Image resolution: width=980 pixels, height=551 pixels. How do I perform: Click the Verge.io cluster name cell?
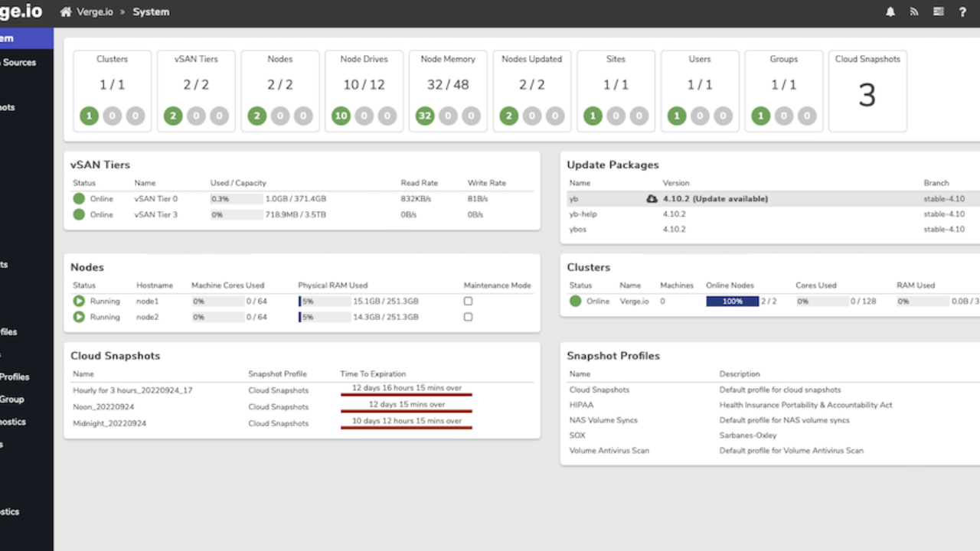coord(634,302)
